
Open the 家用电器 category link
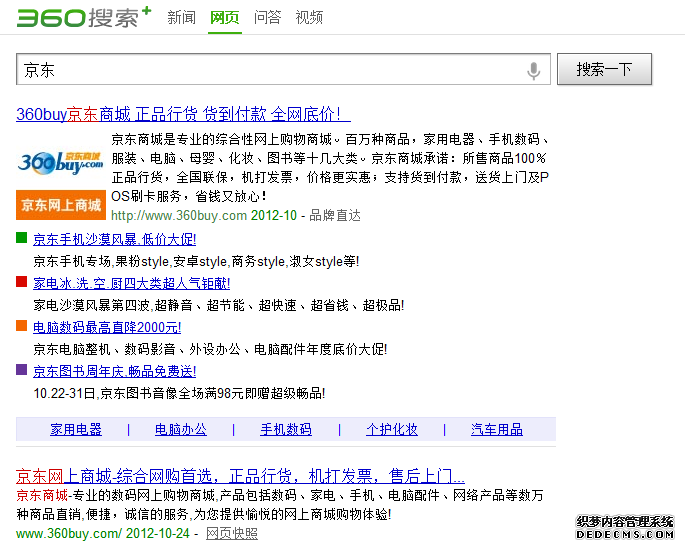[76, 429]
